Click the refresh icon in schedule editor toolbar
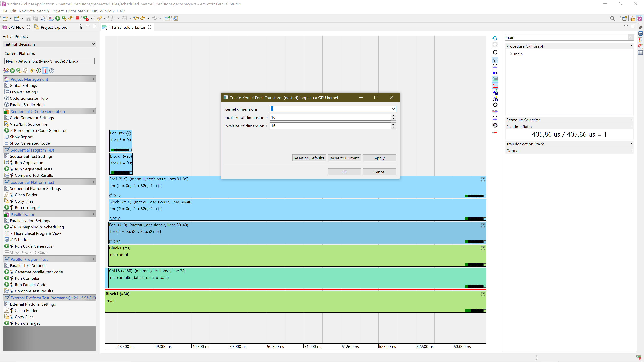Image resolution: width=644 pixels, height=362 pixels. click(x=495, y=38)
